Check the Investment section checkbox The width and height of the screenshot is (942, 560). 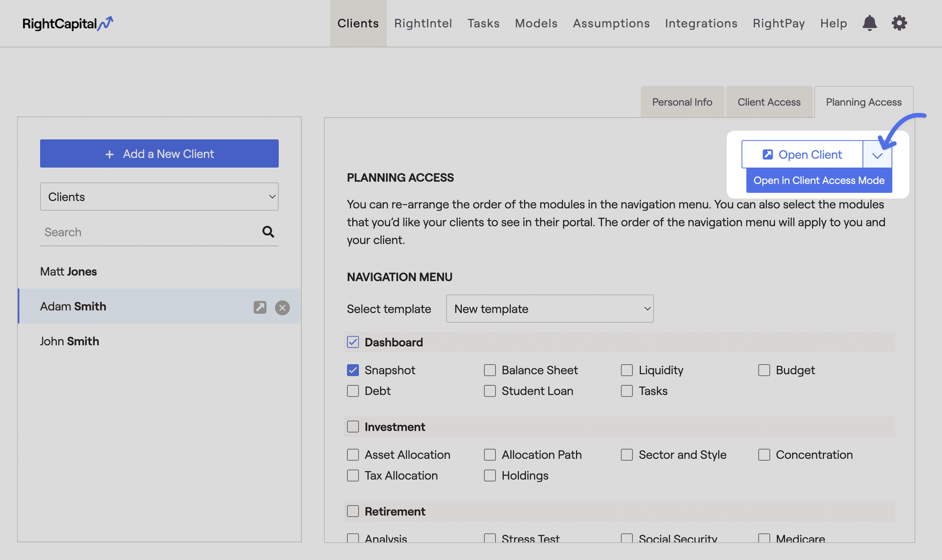click(x=353, y=427)
